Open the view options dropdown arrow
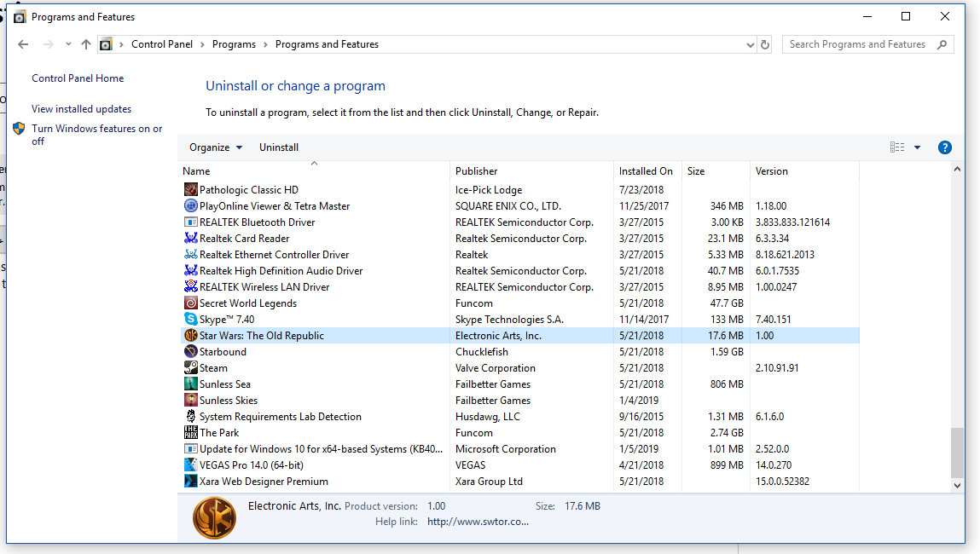 [918, 147]
